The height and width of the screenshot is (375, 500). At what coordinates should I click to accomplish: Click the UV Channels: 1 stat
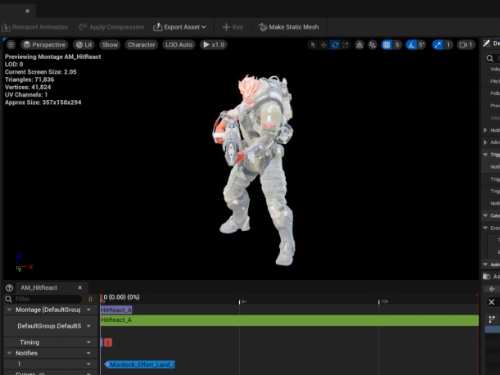point(26,95)
